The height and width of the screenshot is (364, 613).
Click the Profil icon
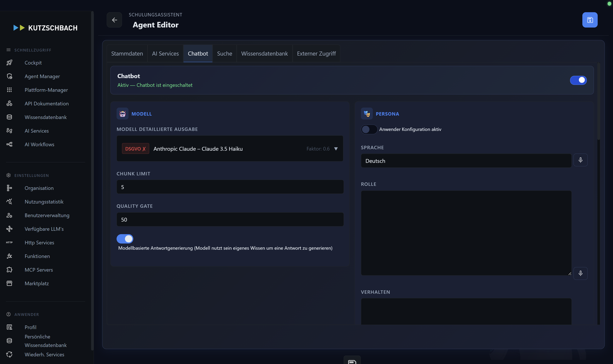click(x=9, y=327)
